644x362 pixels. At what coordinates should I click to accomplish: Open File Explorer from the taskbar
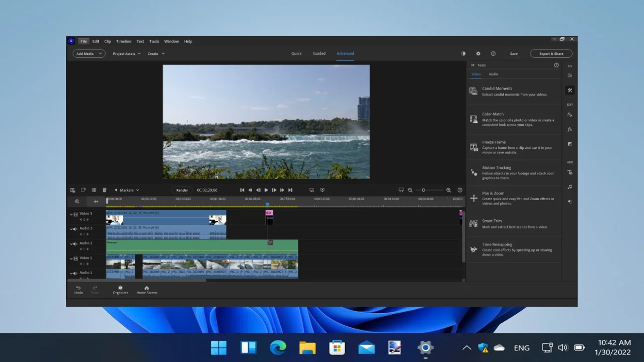pyautogui.click(x=307, y=347)
